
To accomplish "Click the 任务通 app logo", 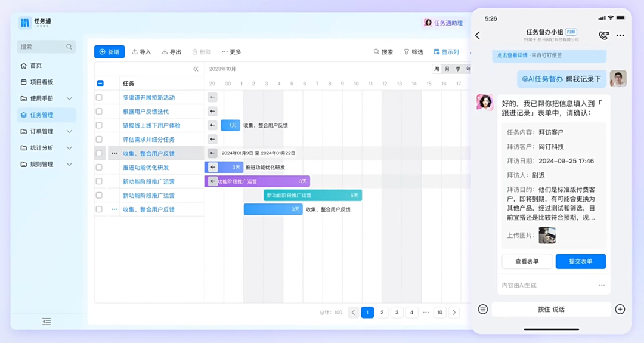I will tap(25, 23).
